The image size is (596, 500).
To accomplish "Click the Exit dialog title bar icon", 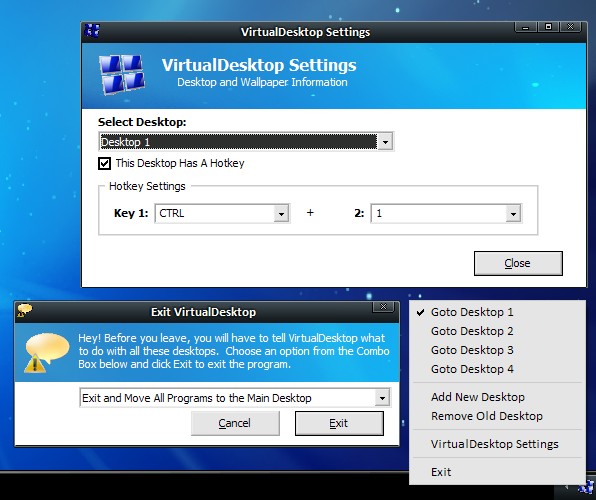I will click(x=25, y=310).
